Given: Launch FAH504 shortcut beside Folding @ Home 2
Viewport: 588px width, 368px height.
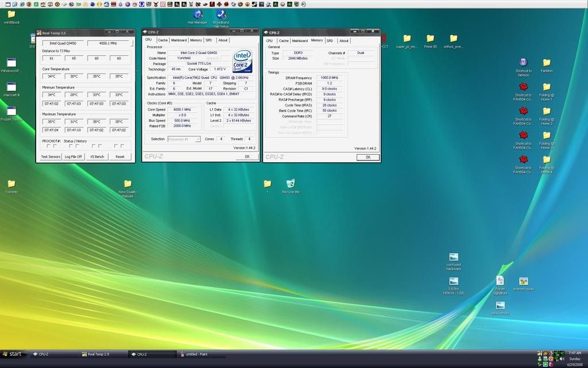Looking at the screenshot, I should tap(524, 116).
